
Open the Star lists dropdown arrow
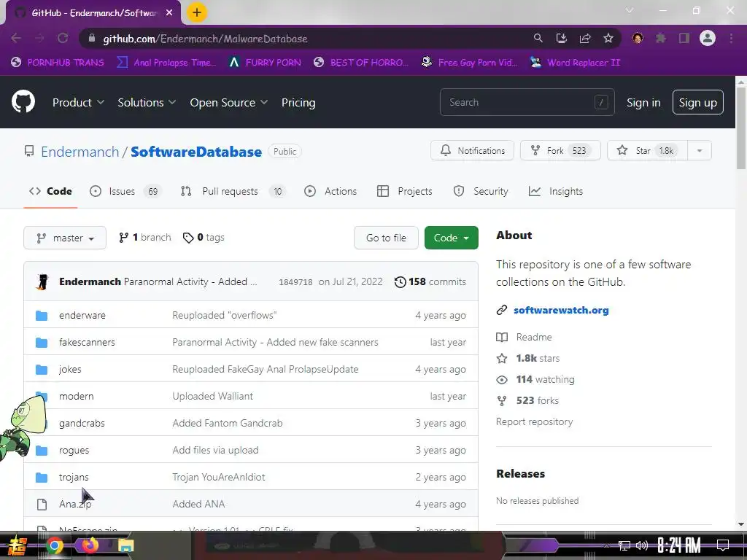pyautogui.click(x=700, y=150)
